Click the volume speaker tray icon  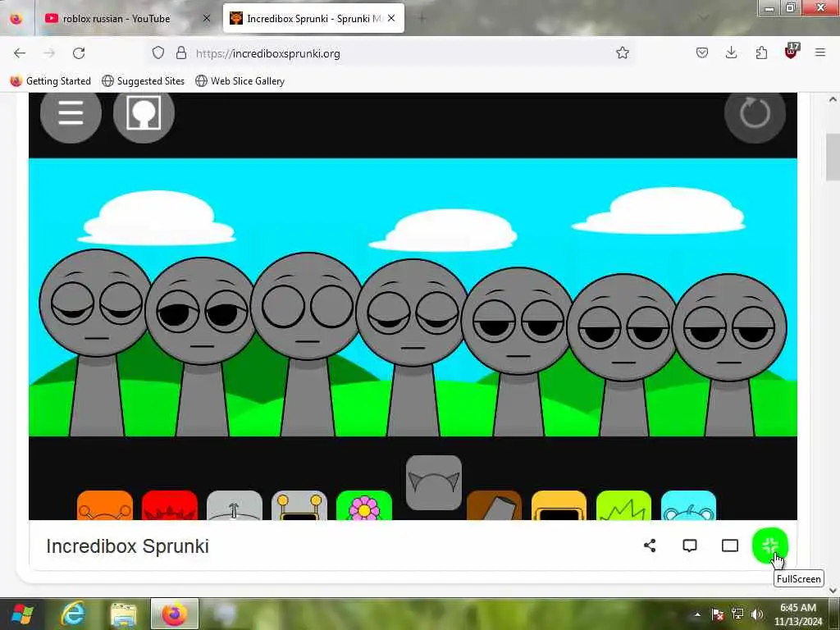point(757,614)
